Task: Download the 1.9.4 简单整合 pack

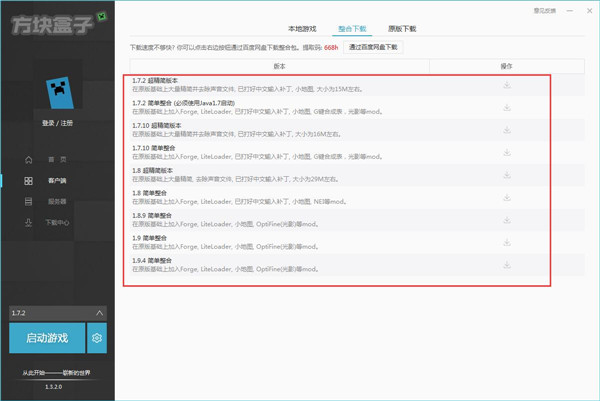Action: [507, 265]
